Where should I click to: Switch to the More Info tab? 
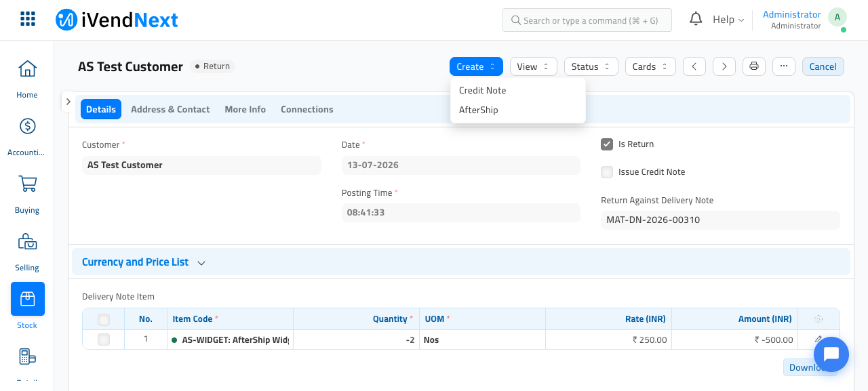coord(245,109)
